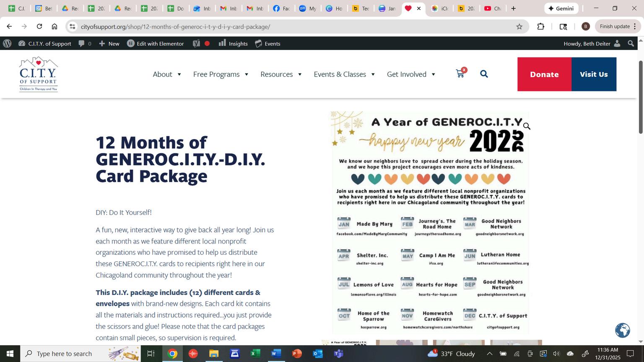Switch to the Google Calendar tab

point(44,8)
